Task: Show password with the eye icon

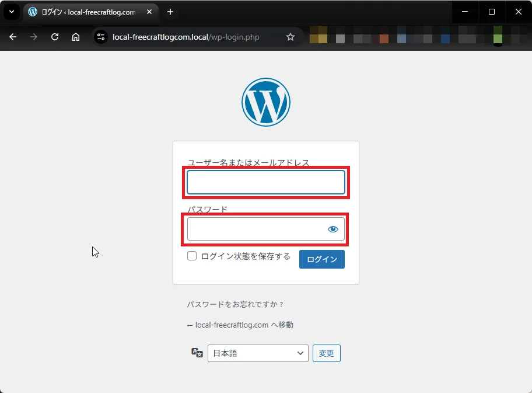Action: coord(333,229)
